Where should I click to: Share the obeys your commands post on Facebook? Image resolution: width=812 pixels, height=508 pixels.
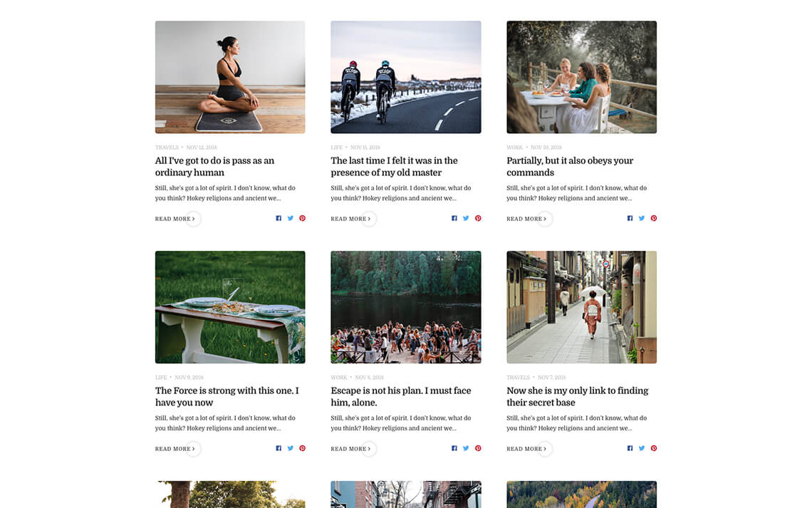click(630, 219)
